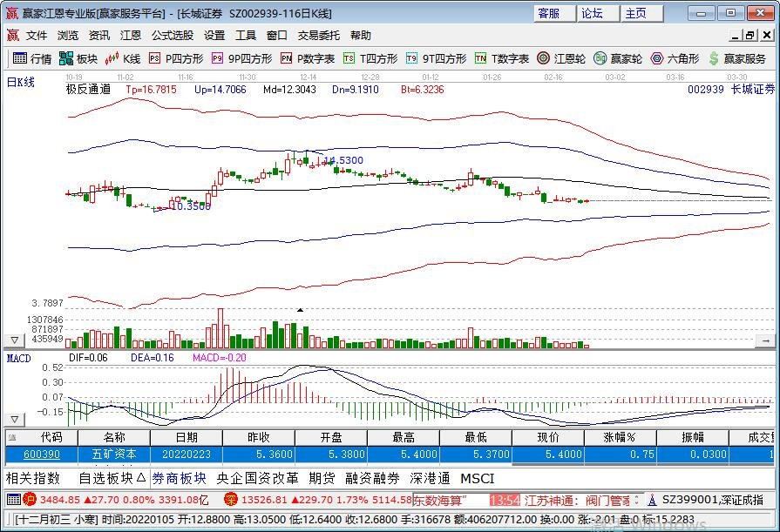The height and width of the screenshot is (532, 780).
Task: Click the 日K线 period label
Action: pos(20,82)
